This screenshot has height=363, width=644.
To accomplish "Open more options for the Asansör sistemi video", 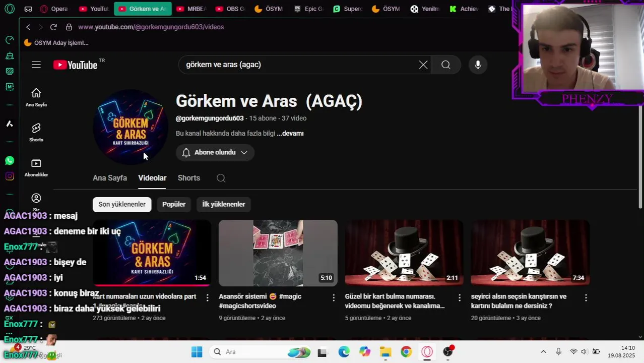I will pos(334,297).
